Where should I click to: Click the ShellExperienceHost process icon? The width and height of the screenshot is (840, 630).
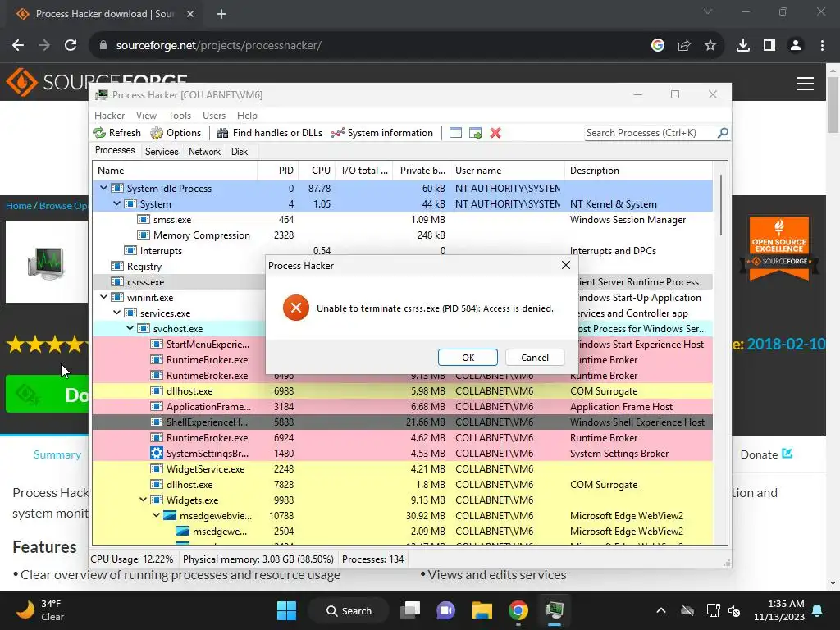click(x=157, y=422)
